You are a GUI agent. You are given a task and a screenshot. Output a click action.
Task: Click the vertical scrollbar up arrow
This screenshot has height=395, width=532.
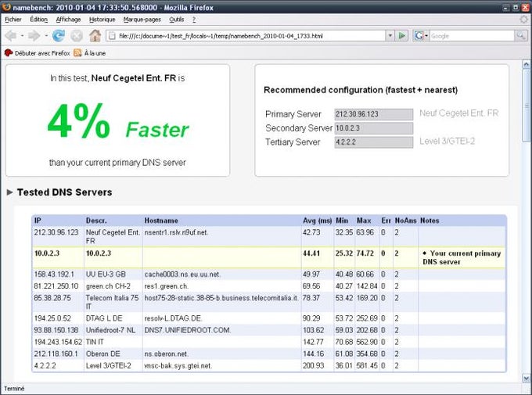527,64
